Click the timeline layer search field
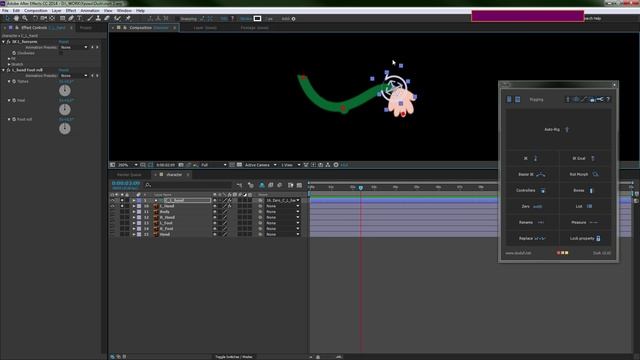 pos(190,185)
